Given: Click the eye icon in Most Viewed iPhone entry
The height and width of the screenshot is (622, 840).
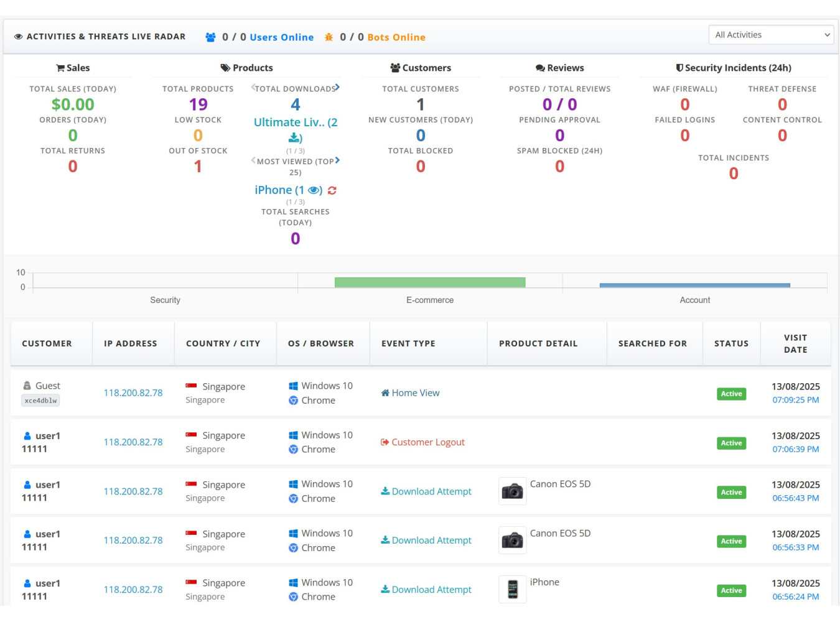Looking at the screenshot, I should (x=314, y=190).
